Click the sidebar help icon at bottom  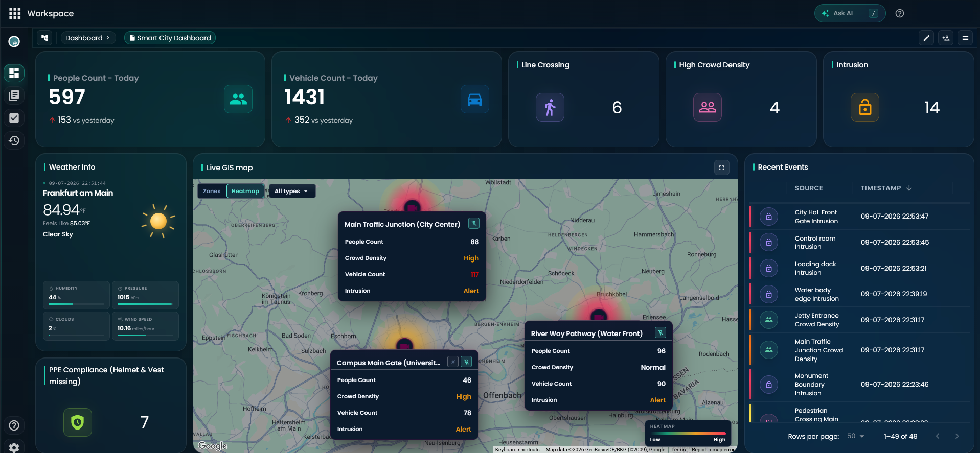click(14, 425)
